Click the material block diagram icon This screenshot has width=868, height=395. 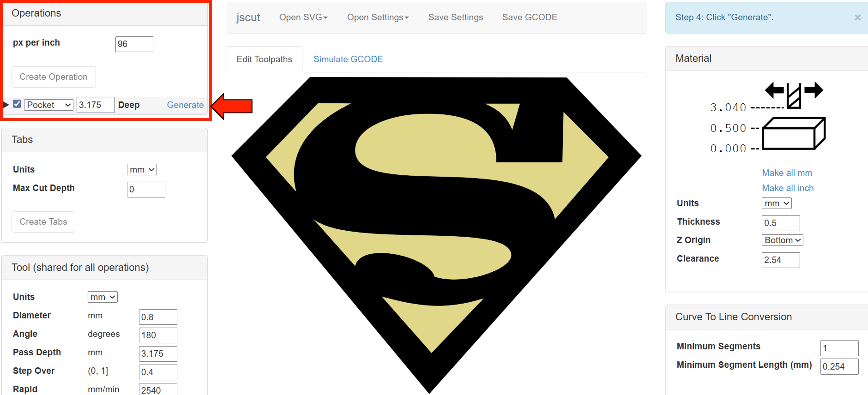click(x=794, y=134)
